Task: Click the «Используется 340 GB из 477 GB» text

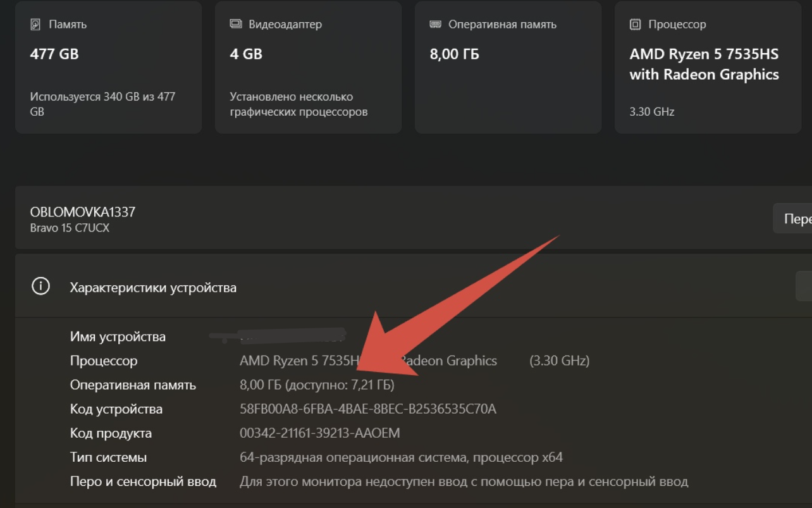Action: [102, 104]
